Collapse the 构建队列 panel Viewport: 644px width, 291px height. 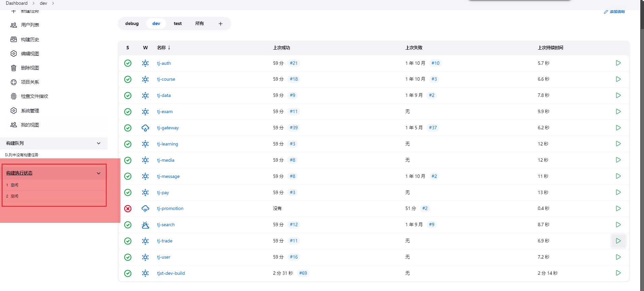point(98,143)
